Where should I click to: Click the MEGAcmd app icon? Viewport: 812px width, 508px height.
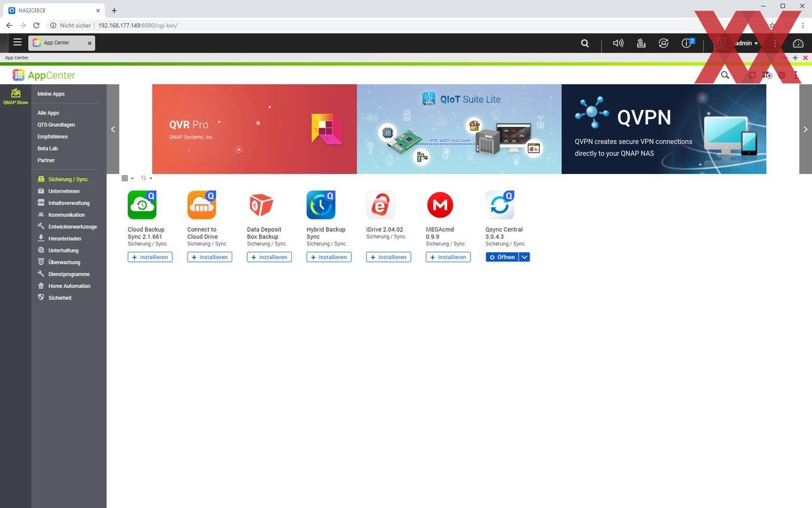click(x=441, y=205)
